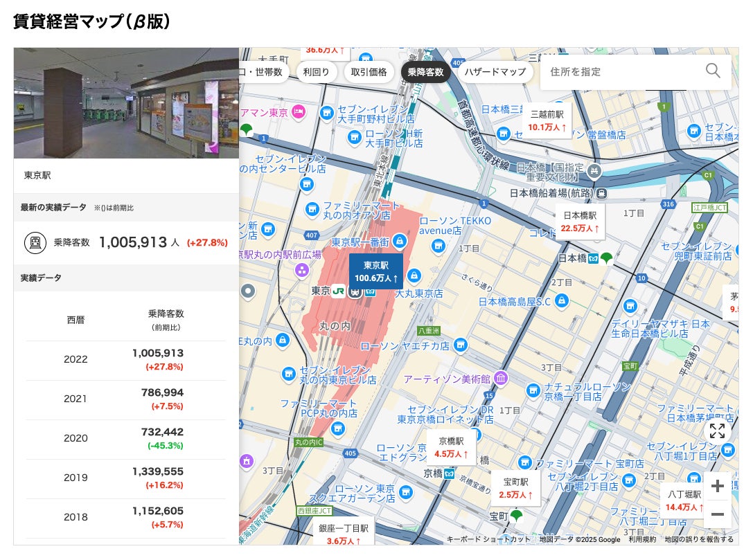
Task: Click the 実績データ section heading
Action: click(41, 278)
